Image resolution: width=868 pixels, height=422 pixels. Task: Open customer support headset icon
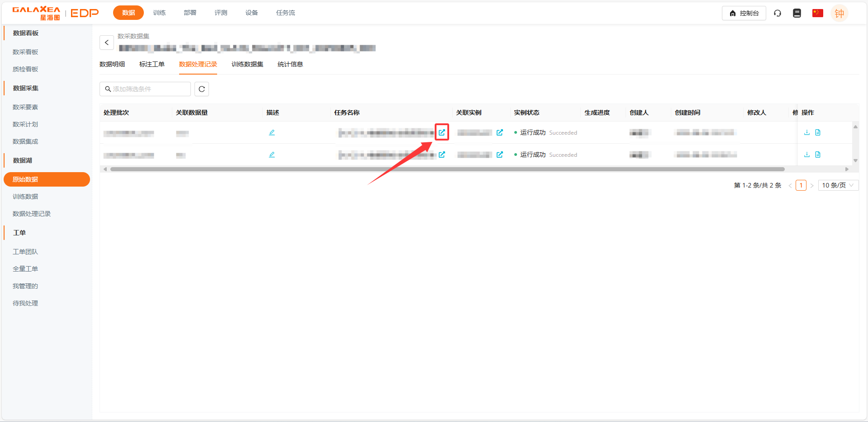click(x=778, y=13)
